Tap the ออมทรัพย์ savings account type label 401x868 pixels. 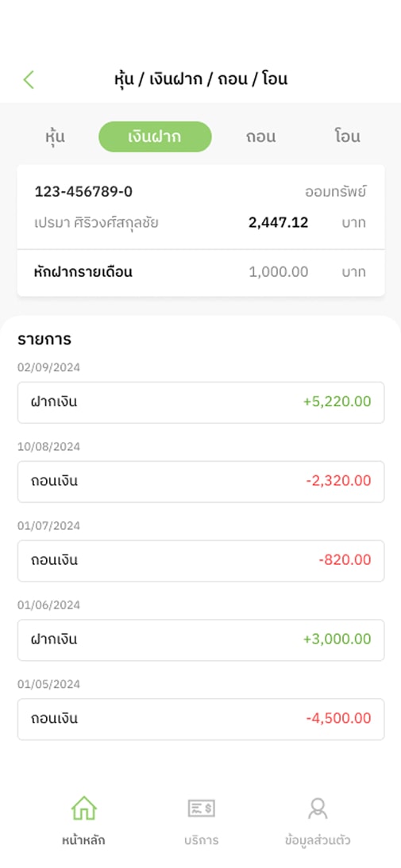336,192
